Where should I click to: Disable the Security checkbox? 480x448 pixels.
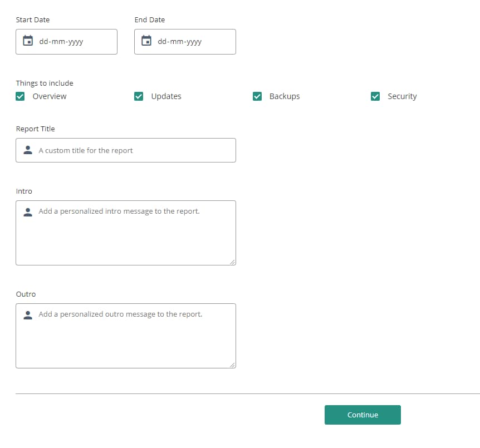(375, 96)
